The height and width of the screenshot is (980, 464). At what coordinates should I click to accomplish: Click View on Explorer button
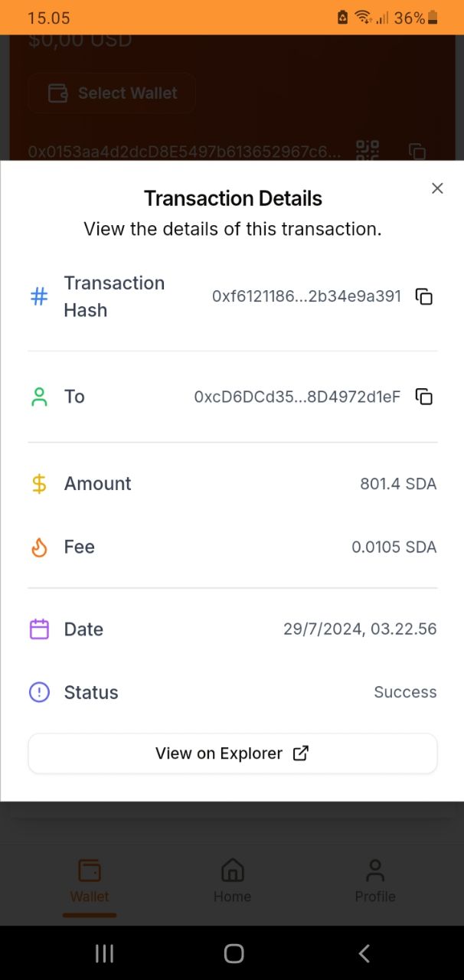(x=233, y=753)
